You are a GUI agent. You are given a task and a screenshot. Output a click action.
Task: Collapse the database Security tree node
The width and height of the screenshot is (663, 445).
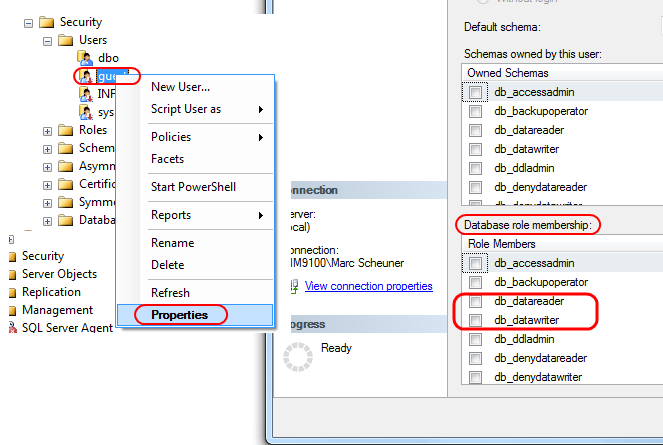click(x=28, y=23)
